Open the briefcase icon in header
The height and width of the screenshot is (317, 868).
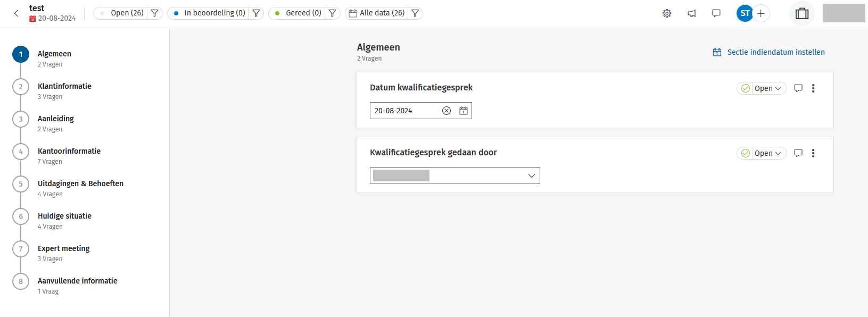(801, 13)
